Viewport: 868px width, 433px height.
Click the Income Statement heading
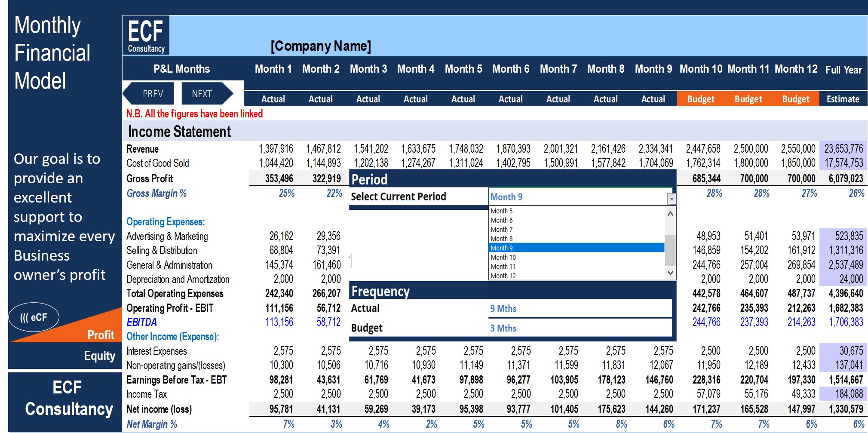(179, 132)
